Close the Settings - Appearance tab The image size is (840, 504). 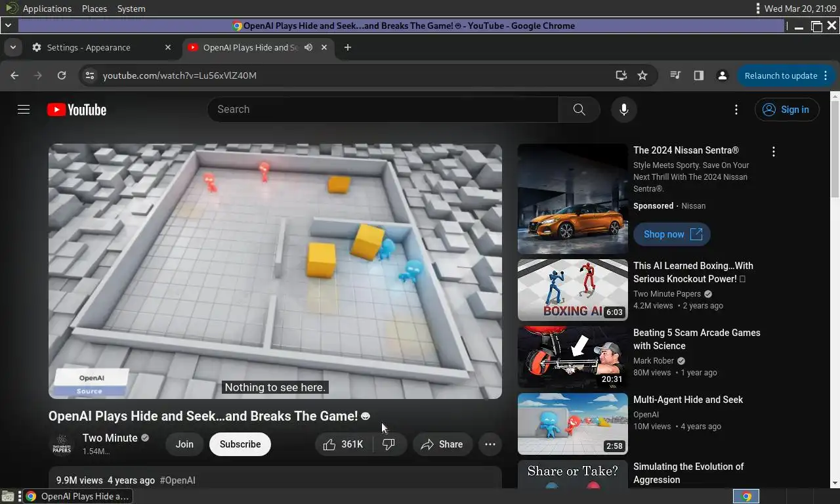tap(168, 47)
